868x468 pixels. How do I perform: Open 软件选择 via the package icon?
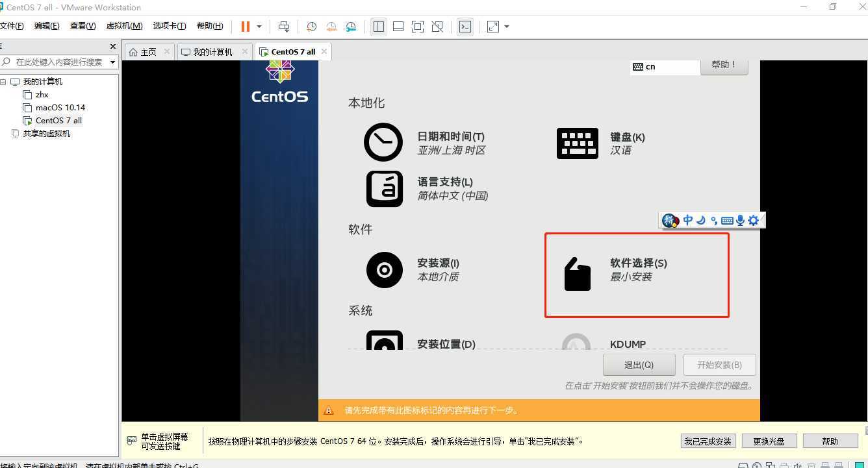577,274
